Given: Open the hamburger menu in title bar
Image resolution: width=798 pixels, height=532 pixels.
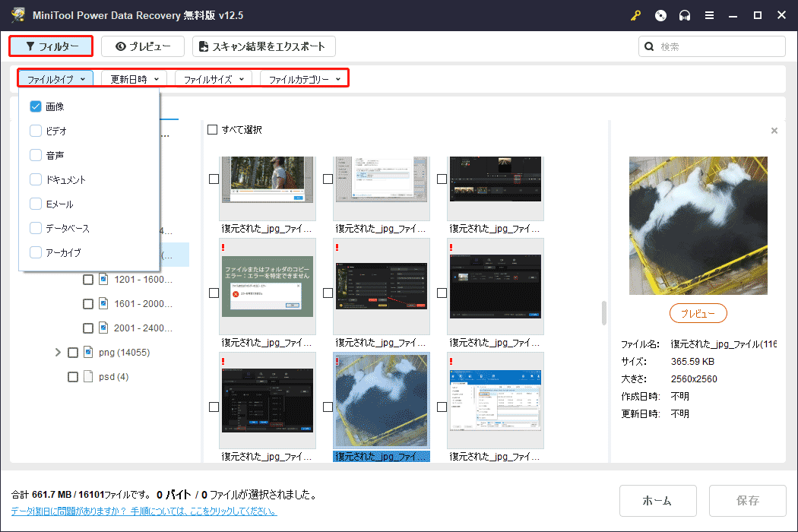Looking at the screenshot, I should (x=709, y=15).
